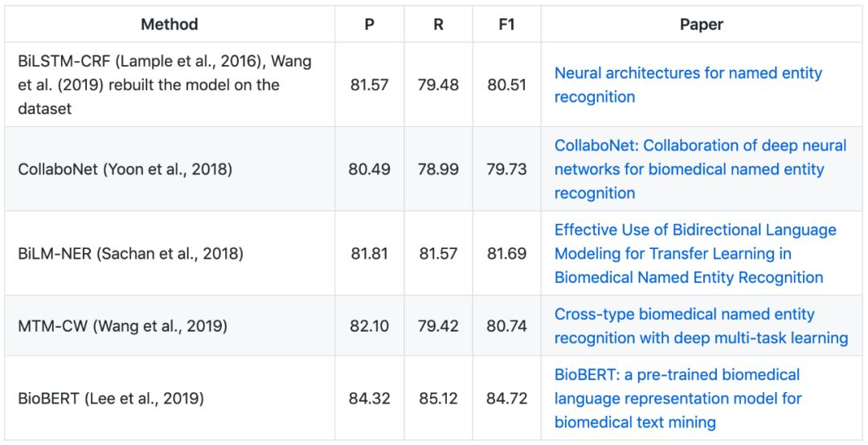This screenshot has width=868, height=445.
Task: Select the MTM-CW (Wang et al., 2019) cell
Action: 123,326
